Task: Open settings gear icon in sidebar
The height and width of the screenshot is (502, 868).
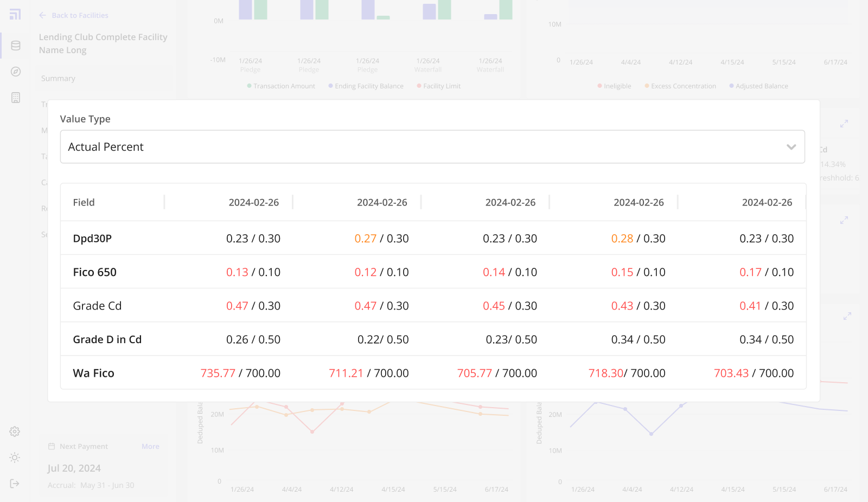Action: [15, 432]
